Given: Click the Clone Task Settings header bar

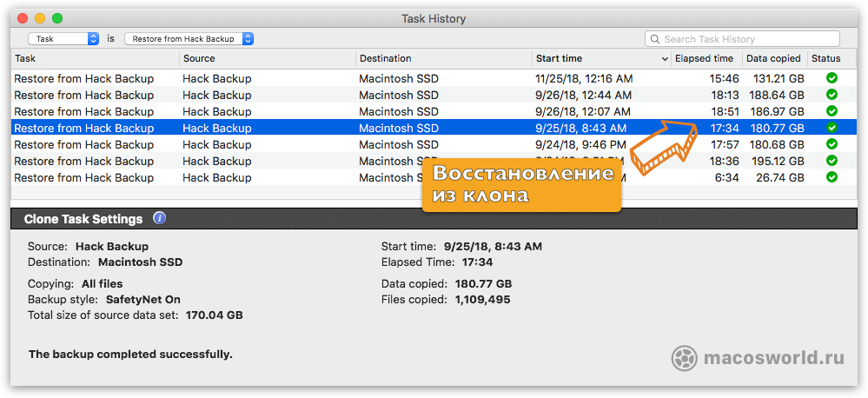Looking at the screenshot, I should click(434, 219).
